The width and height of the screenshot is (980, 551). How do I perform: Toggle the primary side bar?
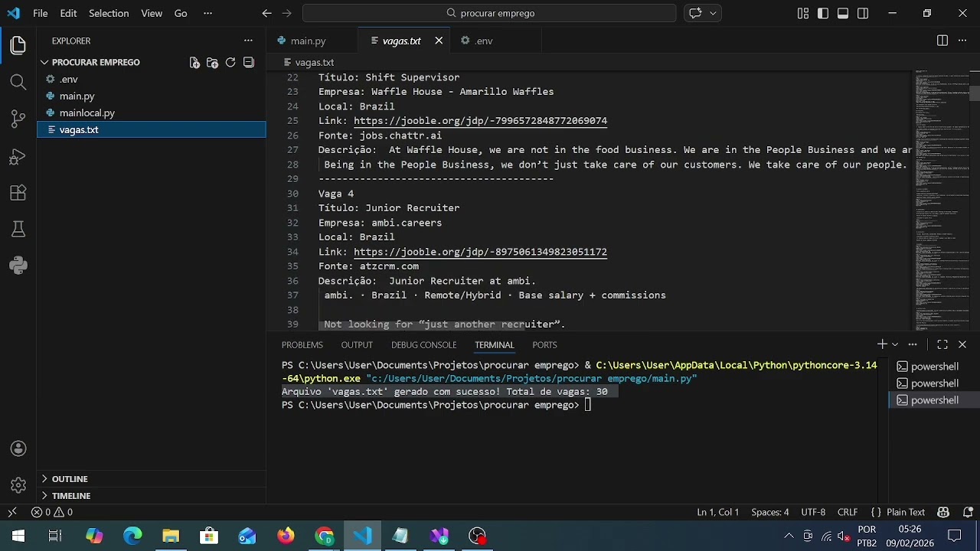pyautogui.click(x=823, y=13)
